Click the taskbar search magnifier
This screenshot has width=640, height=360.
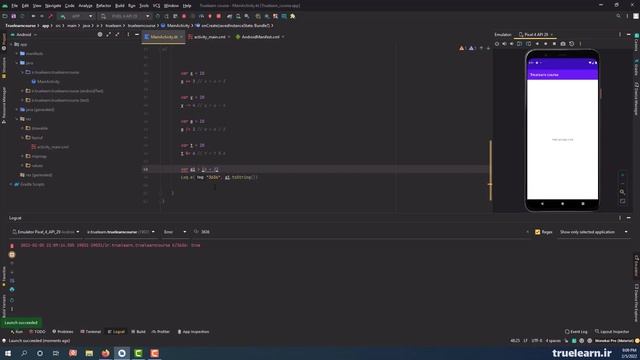click(24, 353)
